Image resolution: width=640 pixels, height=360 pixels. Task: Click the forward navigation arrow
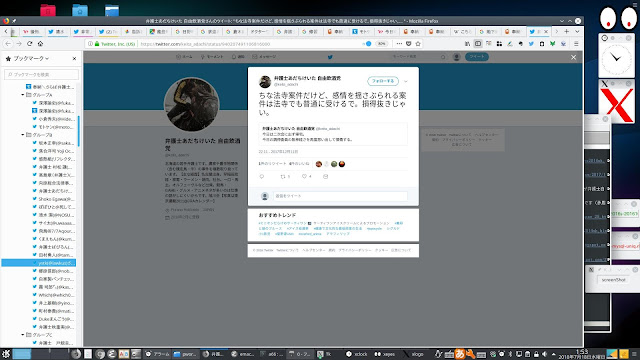coord(19,44)
